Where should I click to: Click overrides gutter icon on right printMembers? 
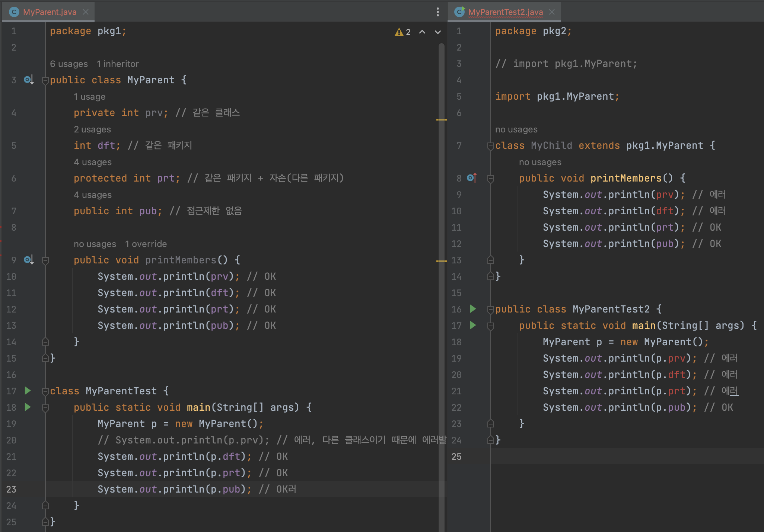pyautogui.click(x=472, y=178)
